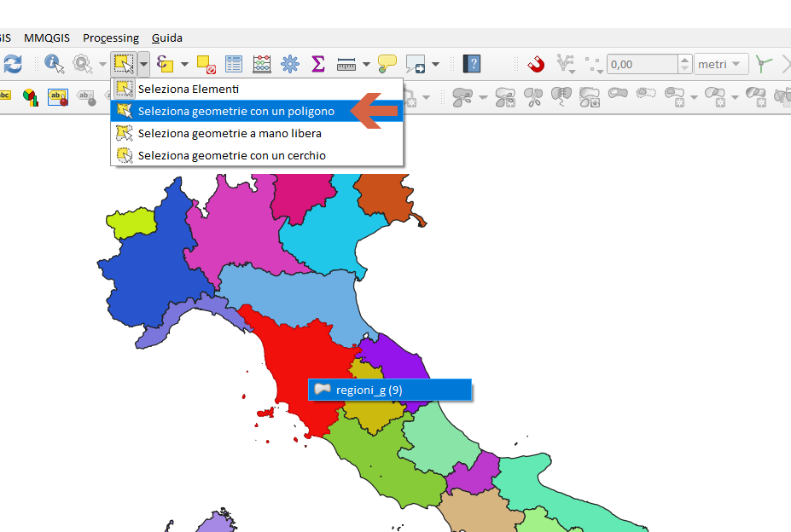Open the Processing Toolbox gear icon
791x532 pixels.
[x=290, y=64]
